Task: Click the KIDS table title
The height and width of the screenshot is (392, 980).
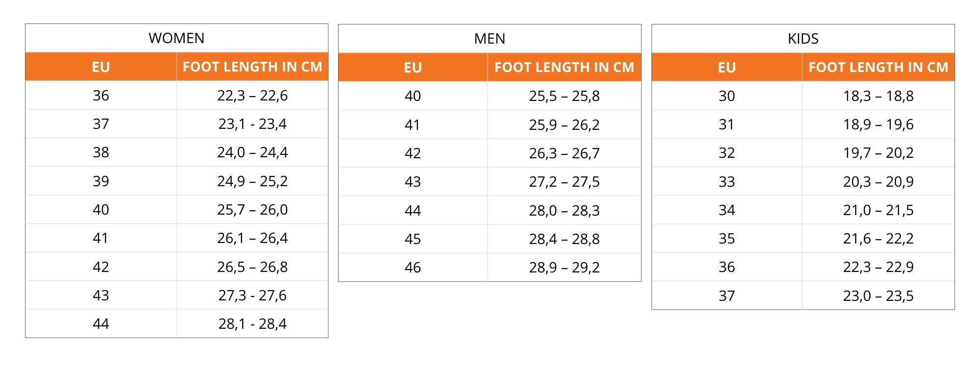Action: [803, 39]
